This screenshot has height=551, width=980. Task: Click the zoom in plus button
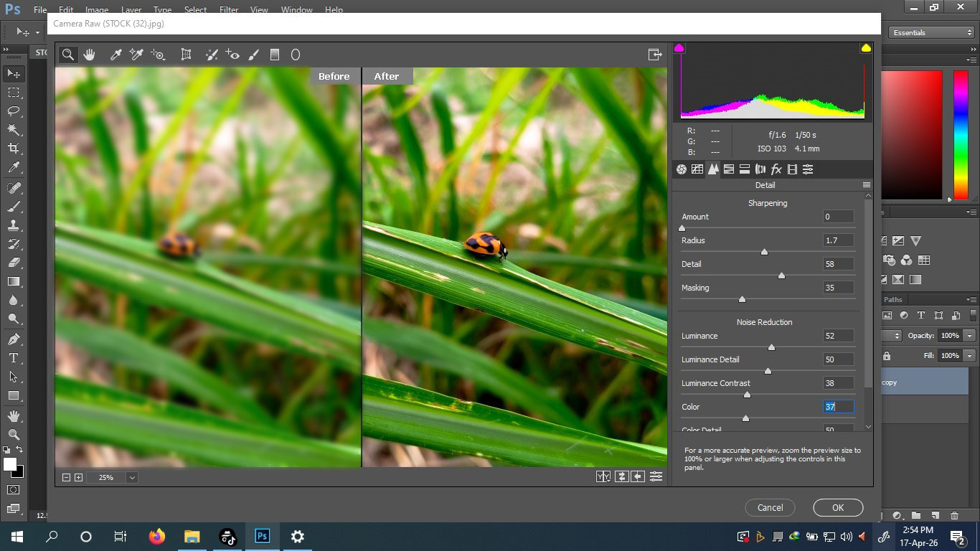coord(79,477)
